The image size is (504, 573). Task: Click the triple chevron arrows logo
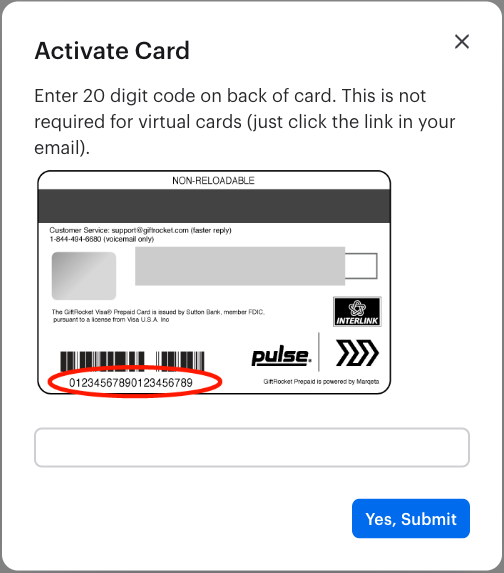pos(357,353)
